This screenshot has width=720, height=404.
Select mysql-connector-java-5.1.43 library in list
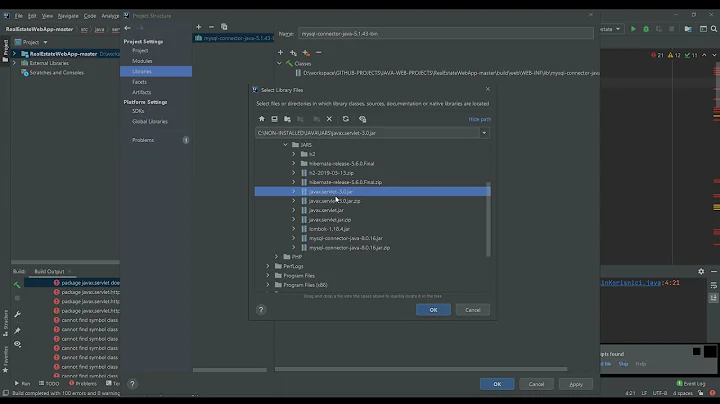234,38
